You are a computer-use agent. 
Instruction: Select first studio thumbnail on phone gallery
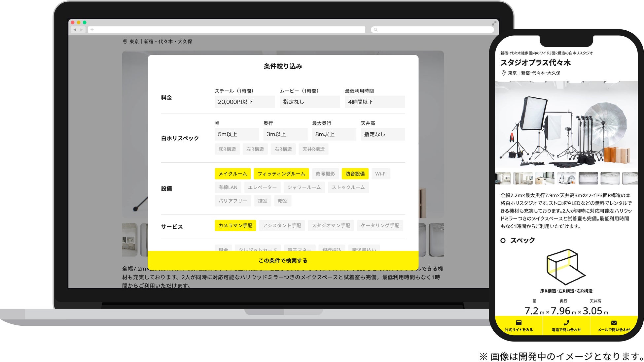coord(503,178)
